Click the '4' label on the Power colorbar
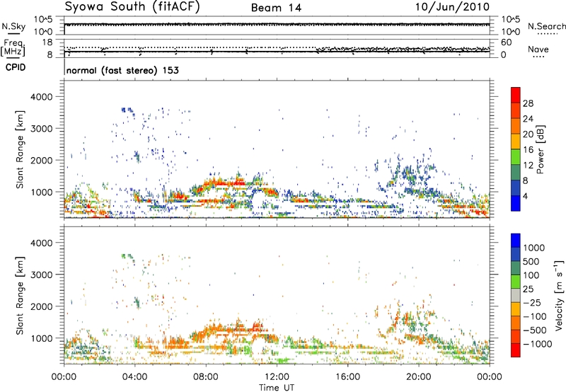This screenshot has height=392, width=566. pos(526,197)
